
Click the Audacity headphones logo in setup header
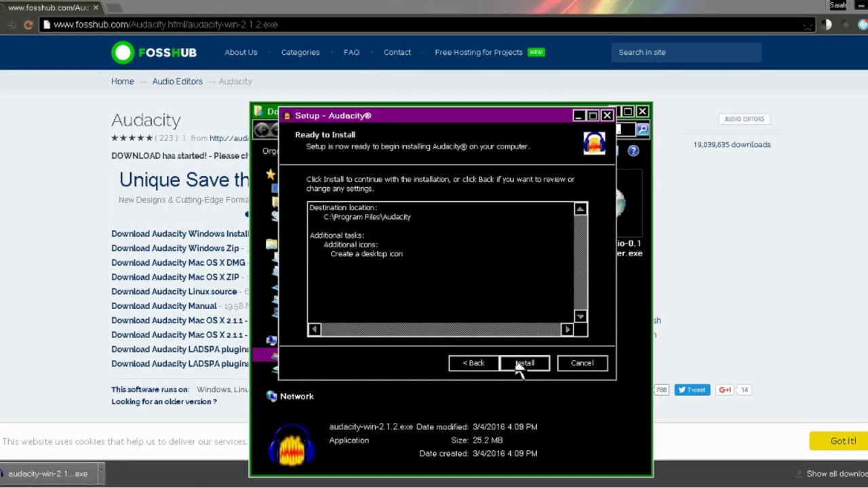[594, 143]
